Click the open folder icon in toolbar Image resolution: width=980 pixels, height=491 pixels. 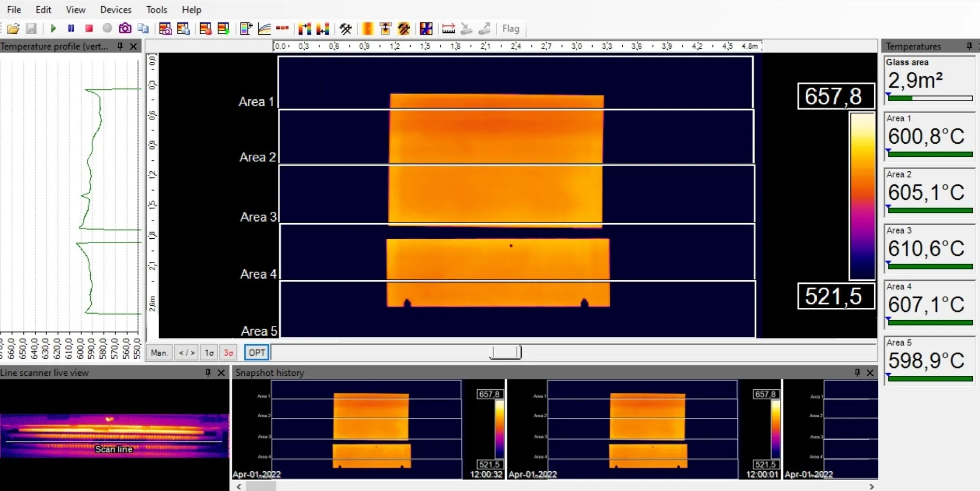click(13, 29)
